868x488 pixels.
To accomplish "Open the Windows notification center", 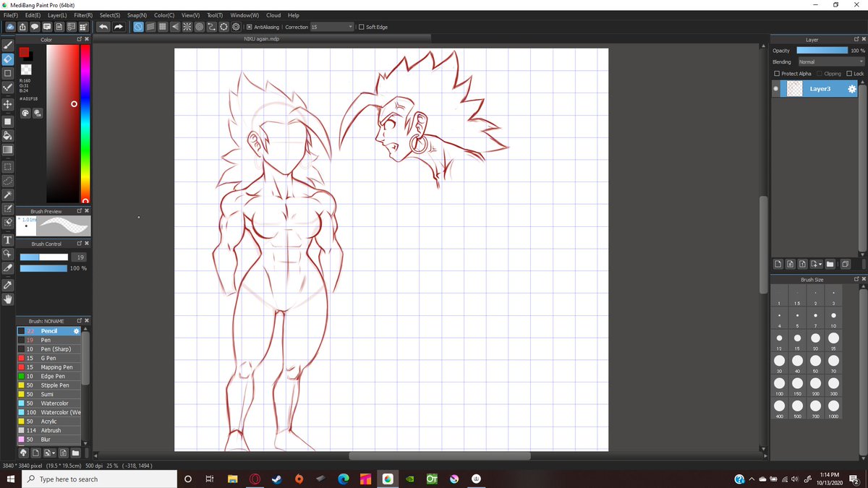I will pos(854,479).
